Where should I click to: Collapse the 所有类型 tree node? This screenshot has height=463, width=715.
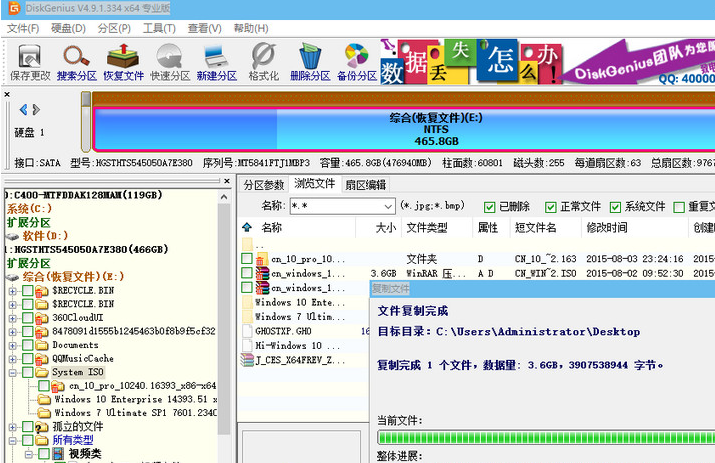(12, 441)
